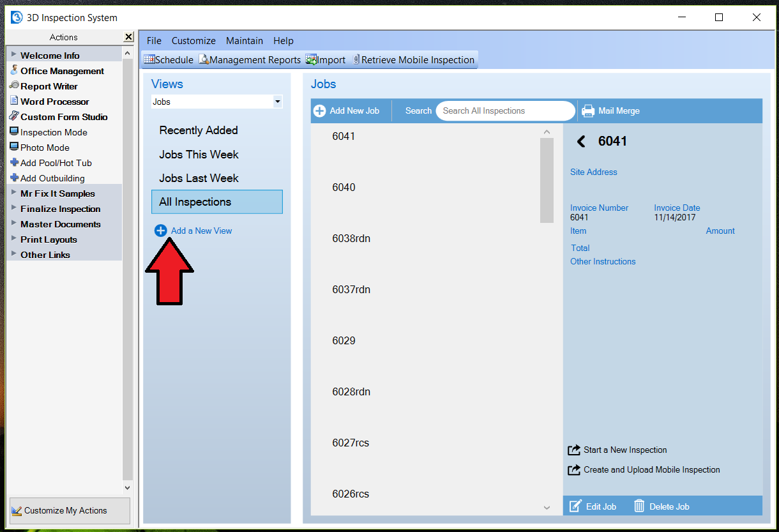This screenshot has height=532, width=779.
Task: Click the Invoice Date value 11/14/2017
Action: [x=675, y=217]
